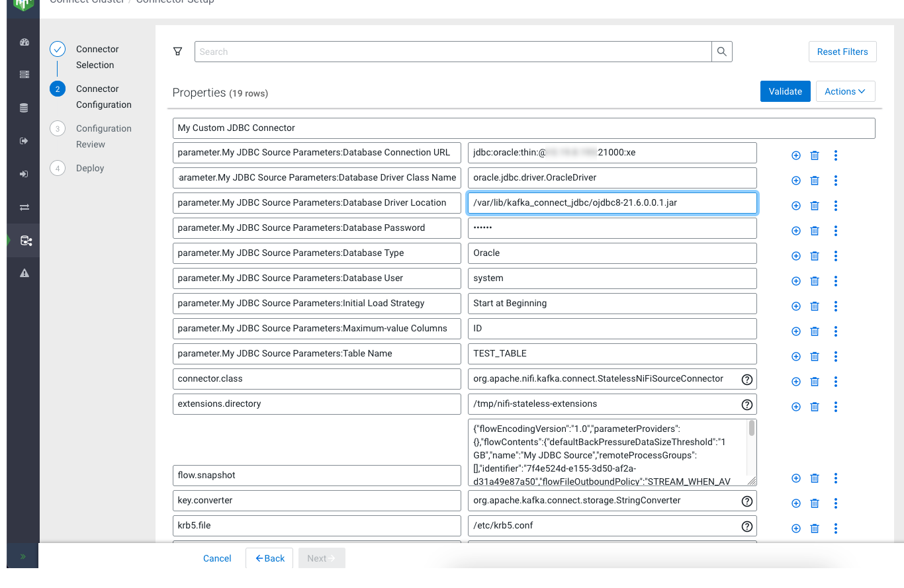Delete the Database Password property row
This screenshot has width=904, height=588.
click(x=815, y=231)
